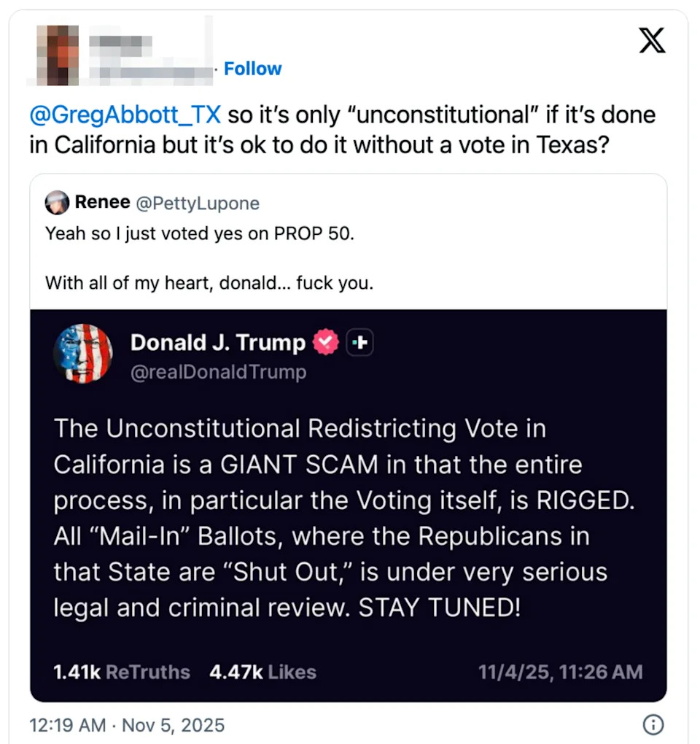
Task: Click the 11/4/25, 11:26 AM post time
Action: [560, 672]
